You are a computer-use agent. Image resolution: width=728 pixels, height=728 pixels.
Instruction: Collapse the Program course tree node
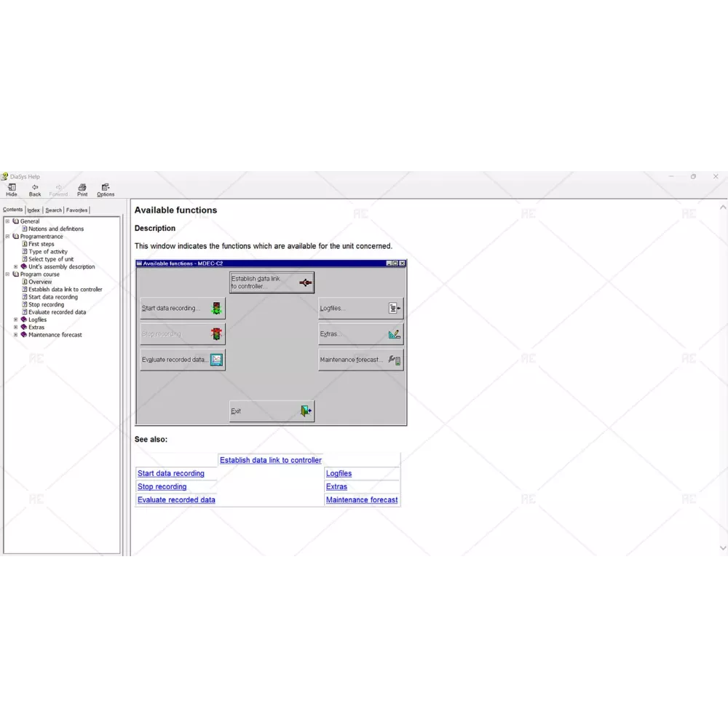point(7,274)
